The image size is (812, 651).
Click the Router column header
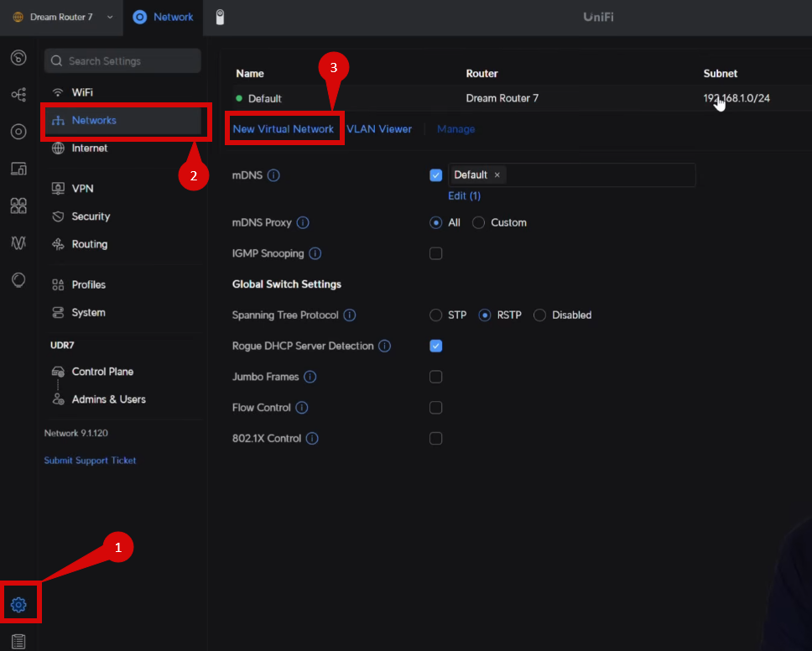[481, 74]
